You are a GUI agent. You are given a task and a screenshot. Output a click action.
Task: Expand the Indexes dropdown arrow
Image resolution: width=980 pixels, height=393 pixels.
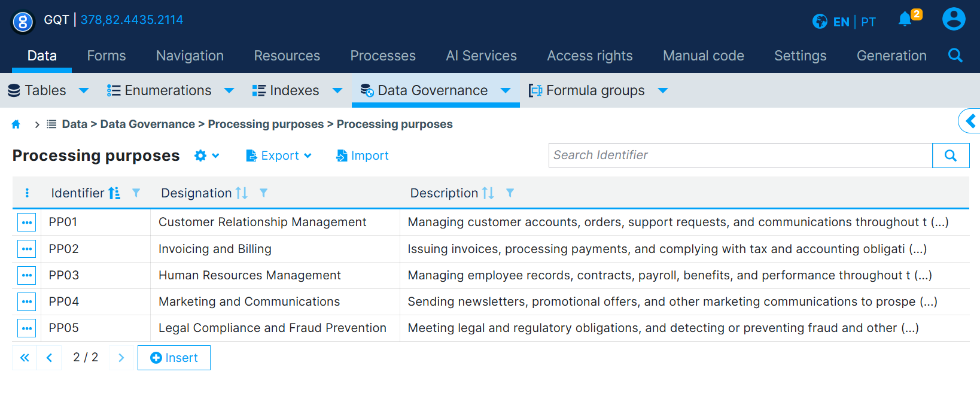pyautogui.click(x=337, y=91)
